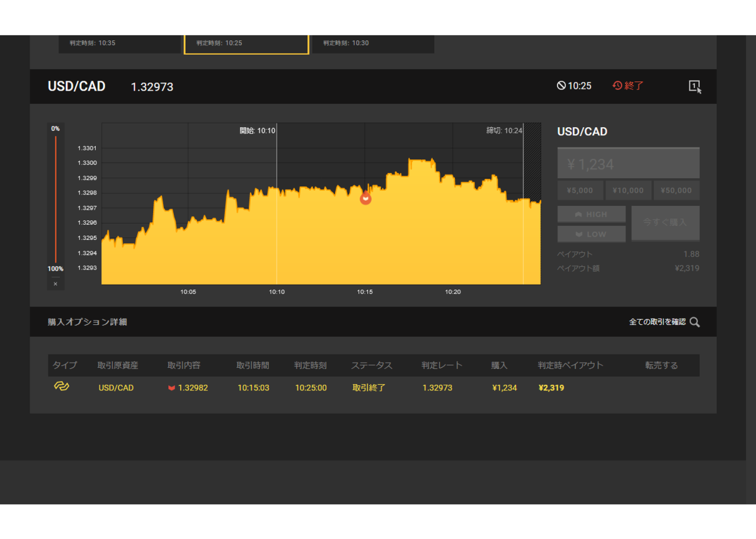The height and width of the screenshot is (539, 756).
Task: Select the 判定時刻 10:25 tab
Action: [x=246, y=44]
